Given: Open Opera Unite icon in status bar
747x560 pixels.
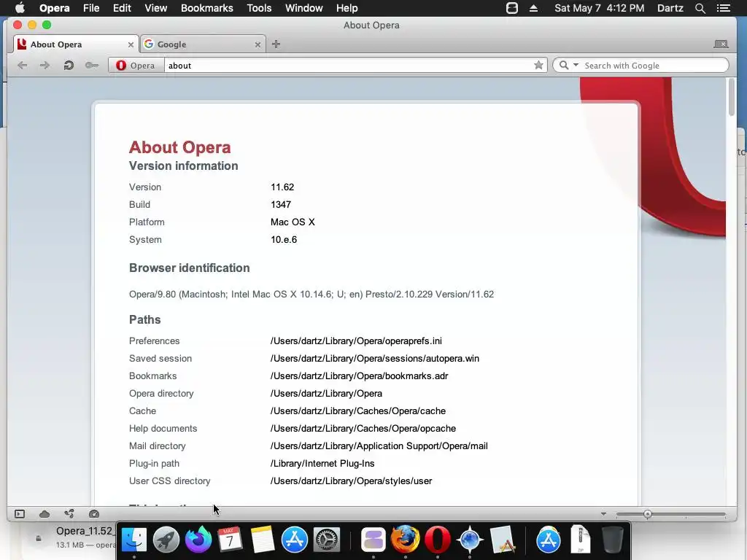Looking at the screenshot, I should [x=69, y=514].
